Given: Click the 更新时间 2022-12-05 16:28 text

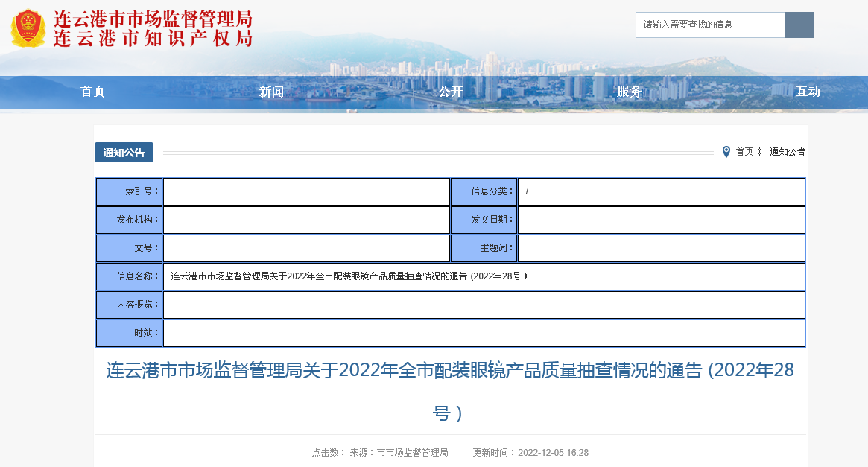Looking at the screenshot, I should point(530,453).
